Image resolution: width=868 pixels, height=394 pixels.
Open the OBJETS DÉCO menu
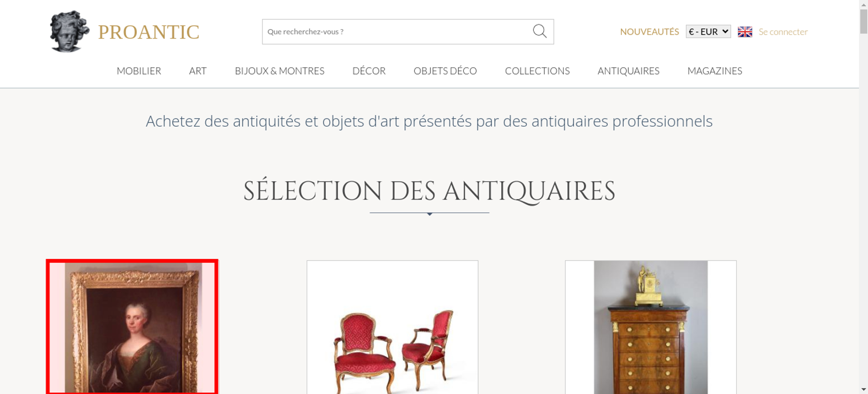coord(445,71)
